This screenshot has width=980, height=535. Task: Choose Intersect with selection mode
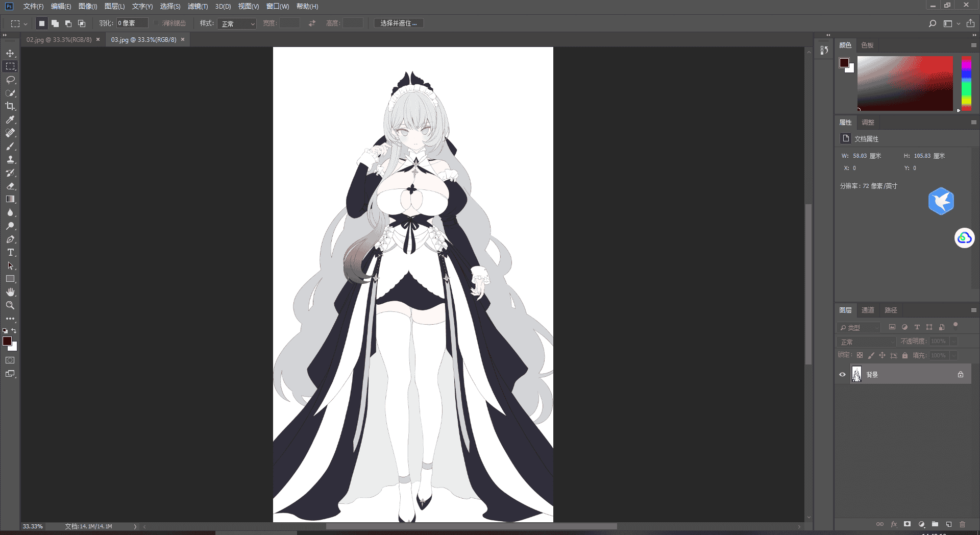pos(82,23)
